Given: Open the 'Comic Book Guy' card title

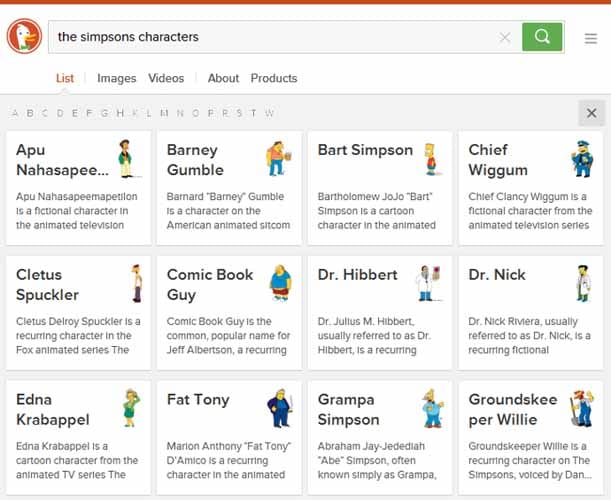Looking at the screenshot, I should pos(210,284).
